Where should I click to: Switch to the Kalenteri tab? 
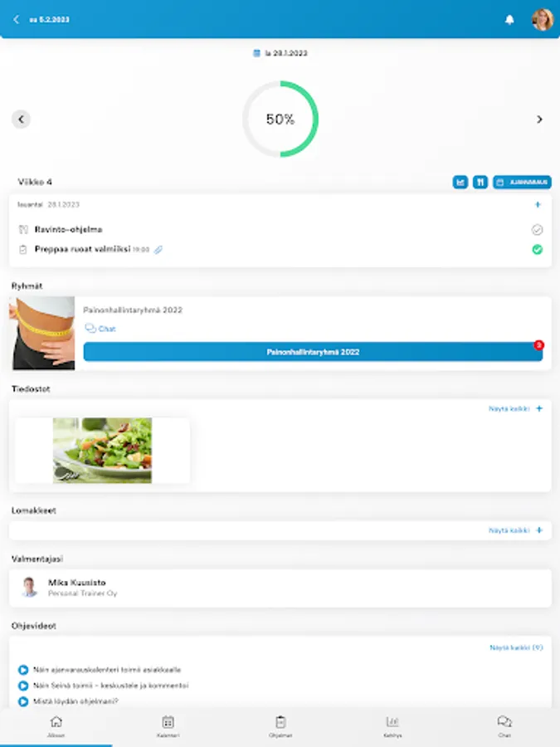pos(168,726)
